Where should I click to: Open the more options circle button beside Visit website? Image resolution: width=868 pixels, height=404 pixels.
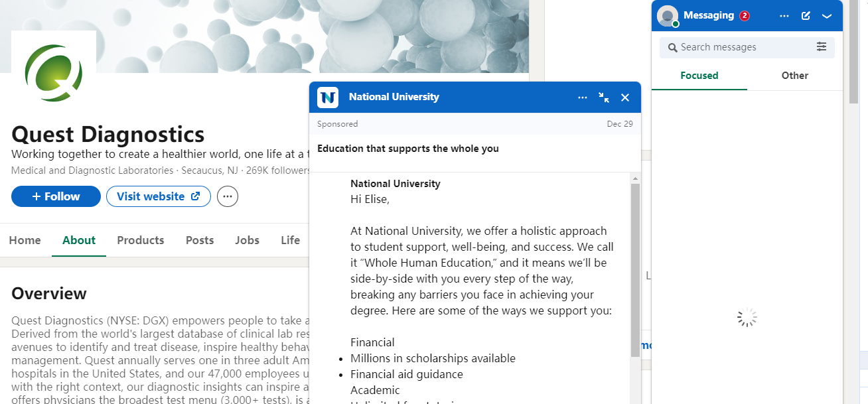228,196
